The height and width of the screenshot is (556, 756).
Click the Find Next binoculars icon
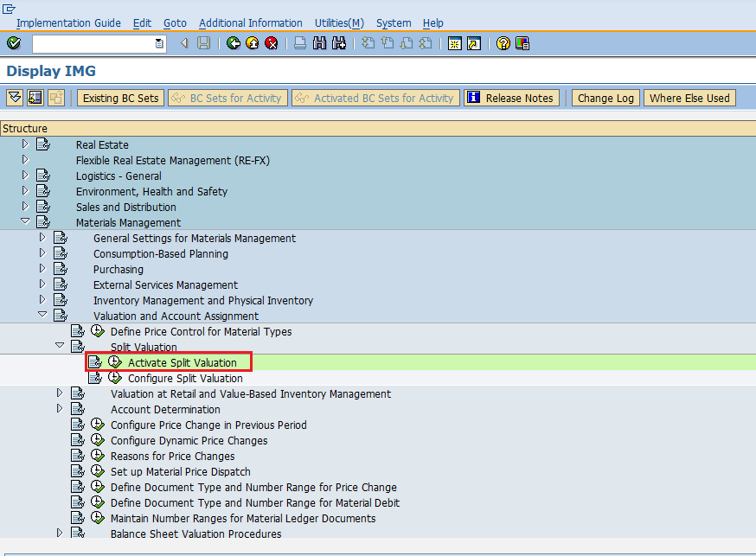(339, 43)
